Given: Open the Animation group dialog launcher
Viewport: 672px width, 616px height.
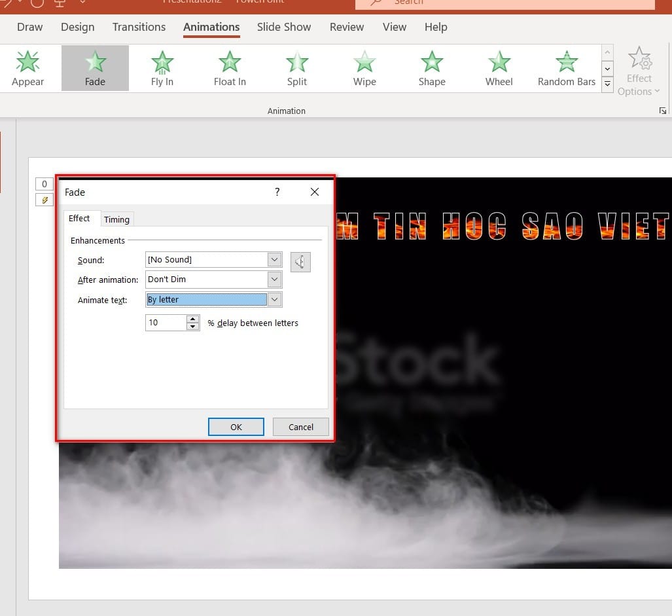Looking at the screenshot, I should (663, 111).
